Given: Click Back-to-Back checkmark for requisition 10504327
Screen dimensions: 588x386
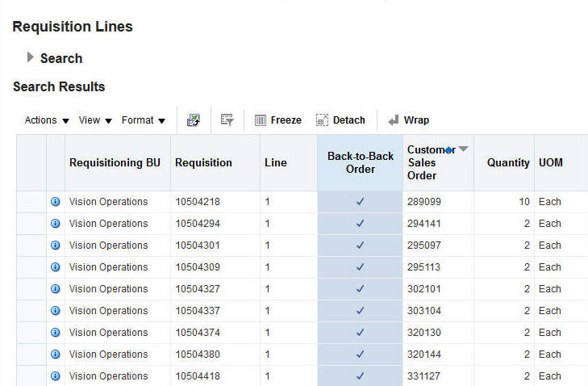Looking at the screenshot, I should [361, 289].
